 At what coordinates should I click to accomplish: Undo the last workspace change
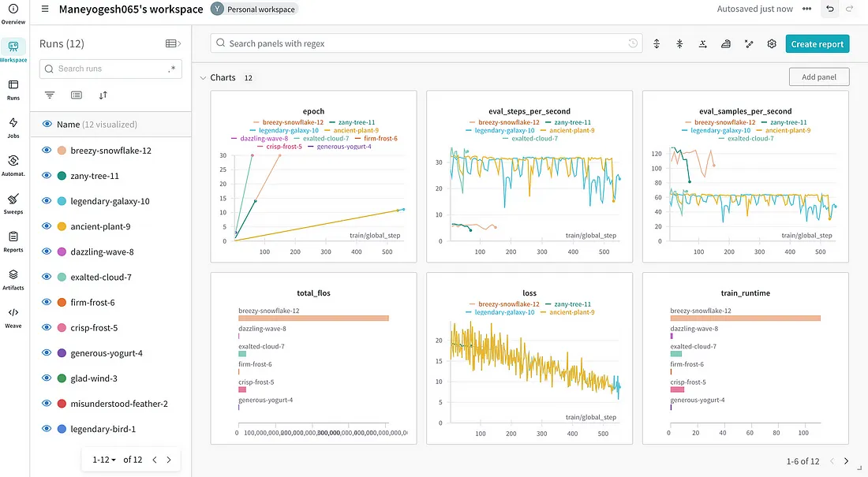tap(830, 9)
